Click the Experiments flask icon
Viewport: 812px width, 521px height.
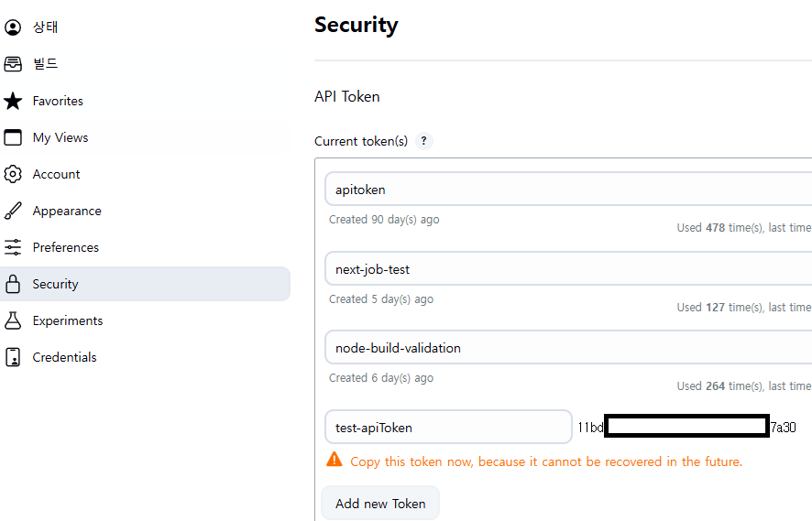pyautogui.click(x=13, y=320)
